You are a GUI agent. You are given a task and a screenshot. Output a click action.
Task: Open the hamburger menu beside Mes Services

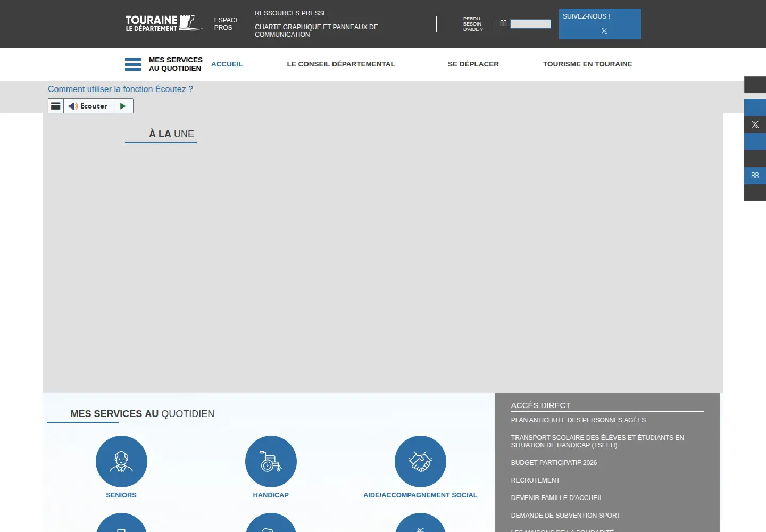(133, 64)
